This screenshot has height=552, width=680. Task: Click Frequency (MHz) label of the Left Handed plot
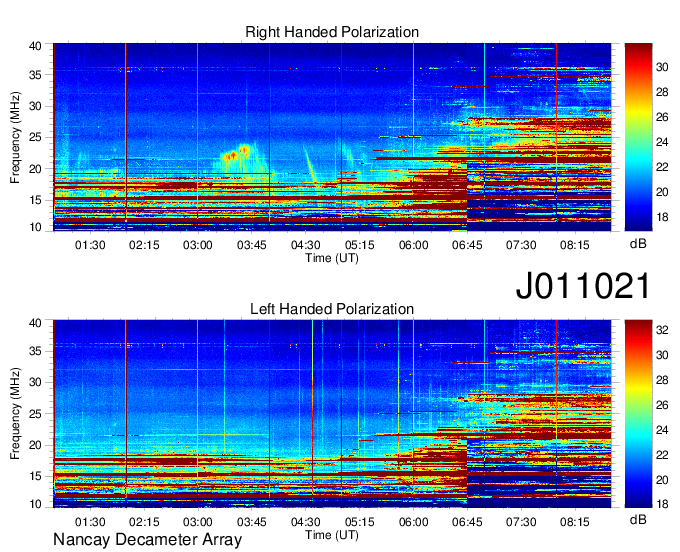(15, 414)
